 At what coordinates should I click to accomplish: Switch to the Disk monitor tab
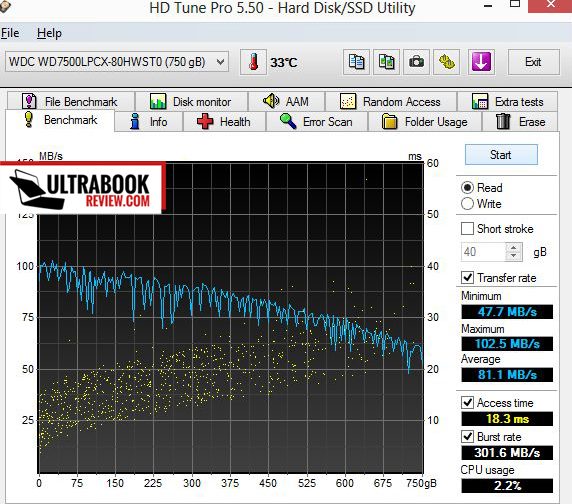coord(191,101)
